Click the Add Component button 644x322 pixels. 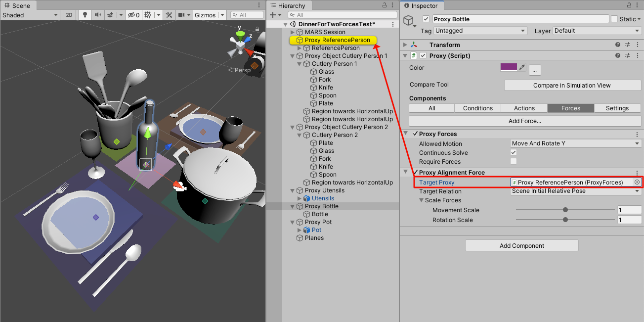pos(521,246)
